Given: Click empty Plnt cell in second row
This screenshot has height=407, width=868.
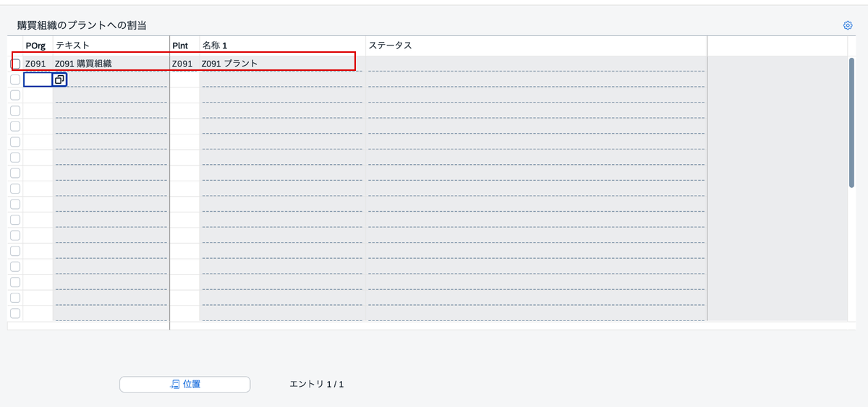Looking at the screenshot, I should [184, 80].
